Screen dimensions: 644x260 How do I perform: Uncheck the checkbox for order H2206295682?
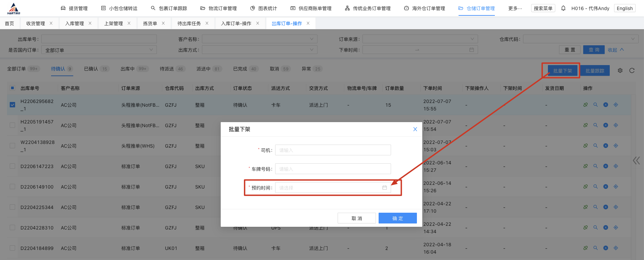(x=12, y=105)
